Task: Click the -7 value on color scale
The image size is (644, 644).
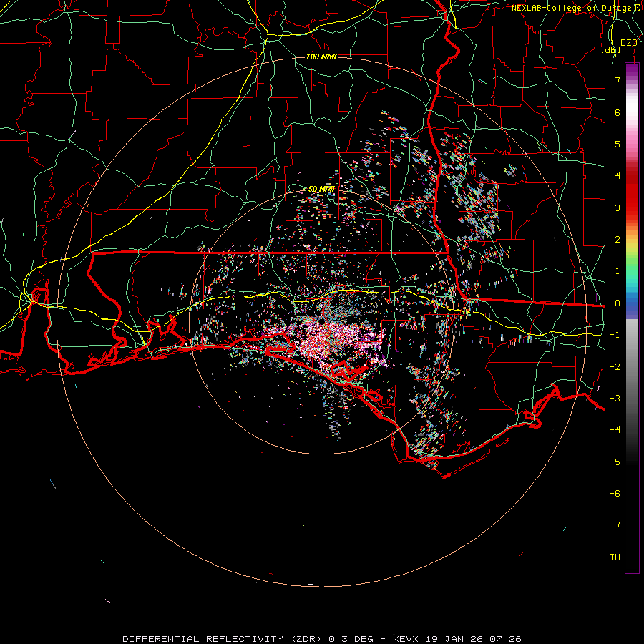Action: pos(615,525)
